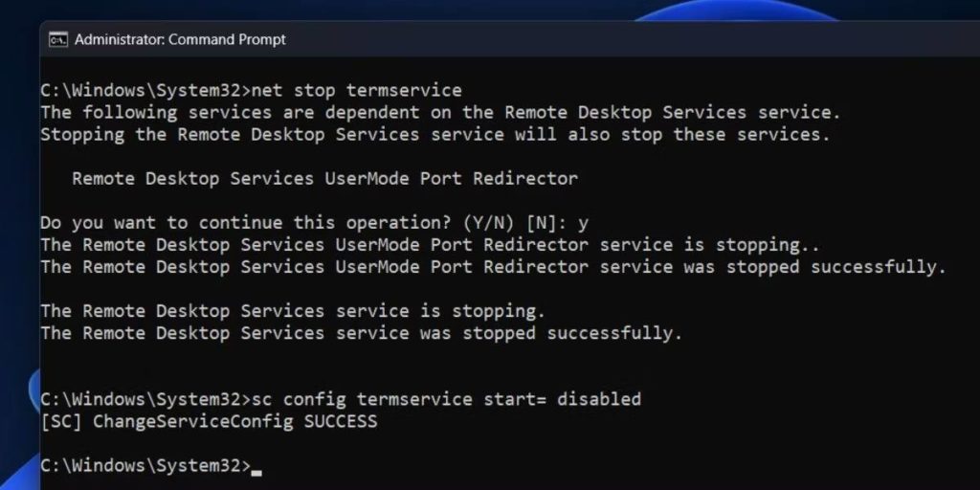Click "Remote Desktop Services service was stopped successfully" line
Viewport: 980px width, 490px height.
pos(362,332)
